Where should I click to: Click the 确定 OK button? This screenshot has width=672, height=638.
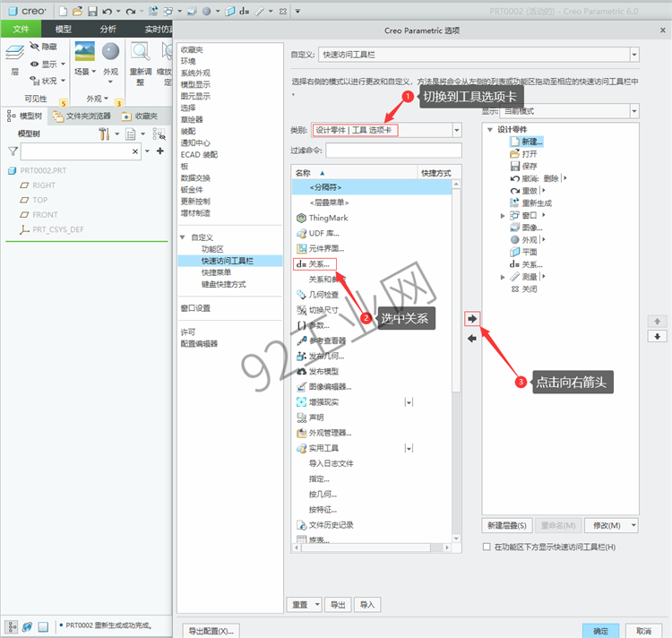pos(600,631)
